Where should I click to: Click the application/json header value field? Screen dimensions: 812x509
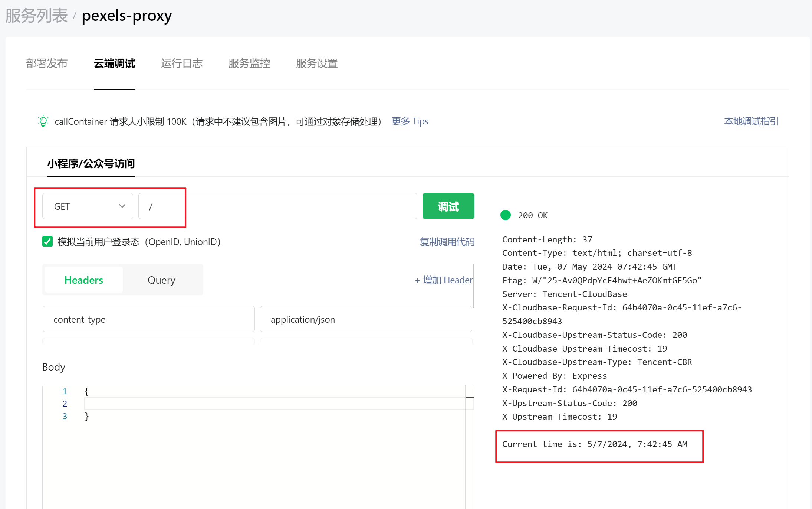366,319
